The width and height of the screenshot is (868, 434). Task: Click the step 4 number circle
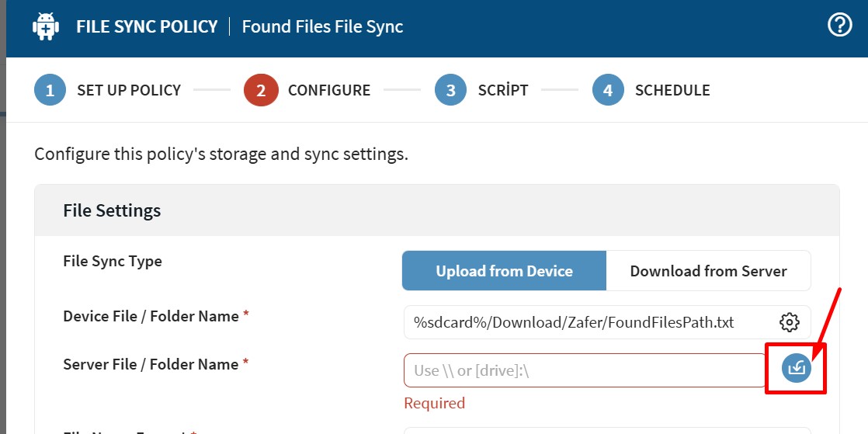608,90
